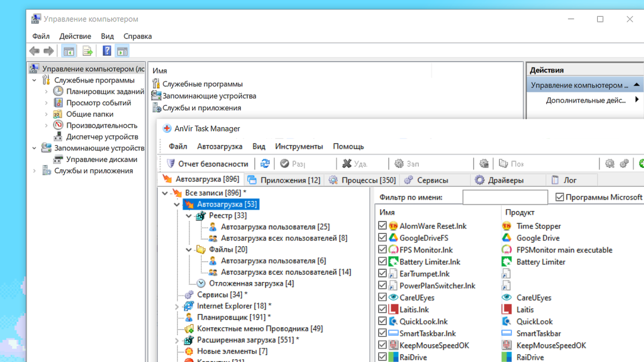Click the Общие папки folder icon
The image size is (644, 362).
58,114
